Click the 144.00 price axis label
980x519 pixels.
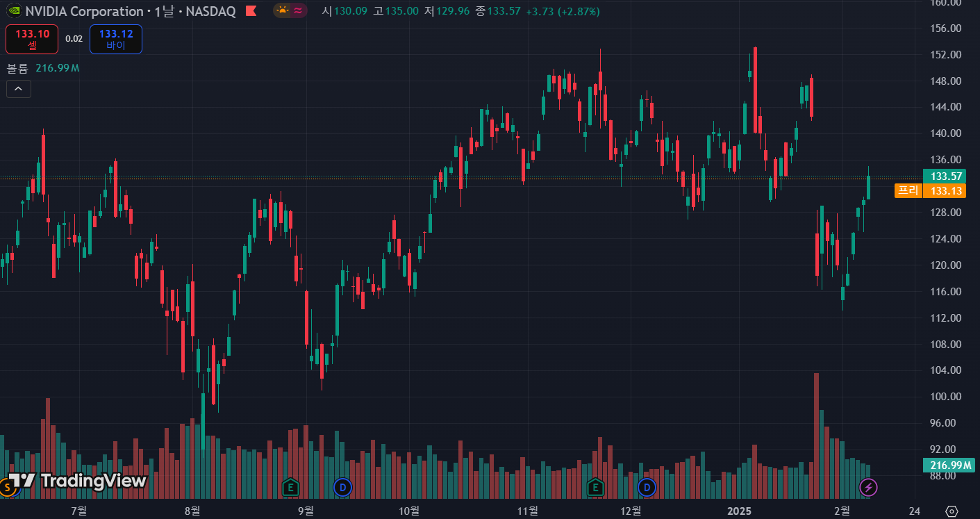tap(946, 107)
